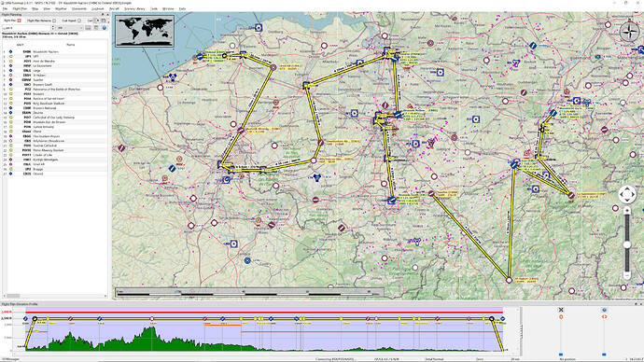Select the Brussels South row
The width and height of the screenshot is (644, 362).
[x=55, y=85]
